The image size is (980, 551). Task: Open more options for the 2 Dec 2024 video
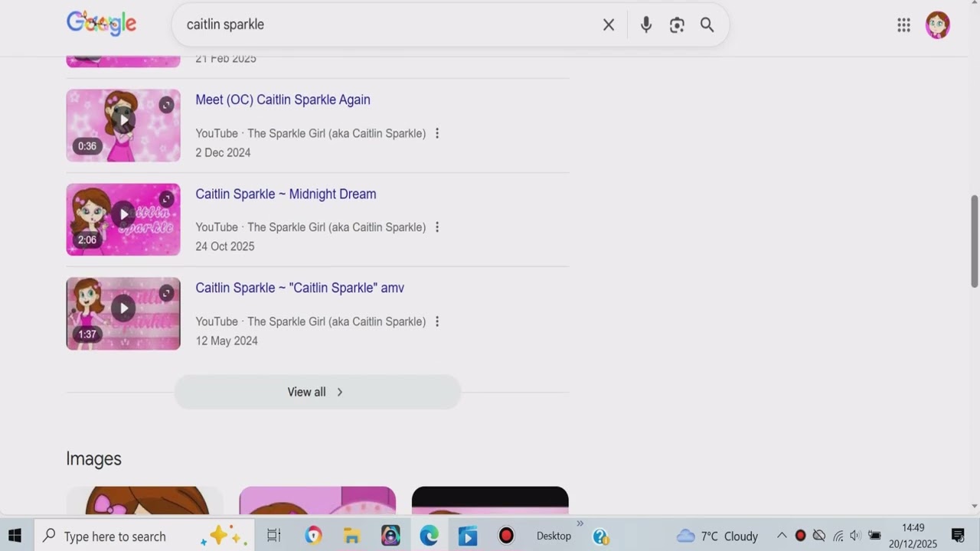(437, 133)
